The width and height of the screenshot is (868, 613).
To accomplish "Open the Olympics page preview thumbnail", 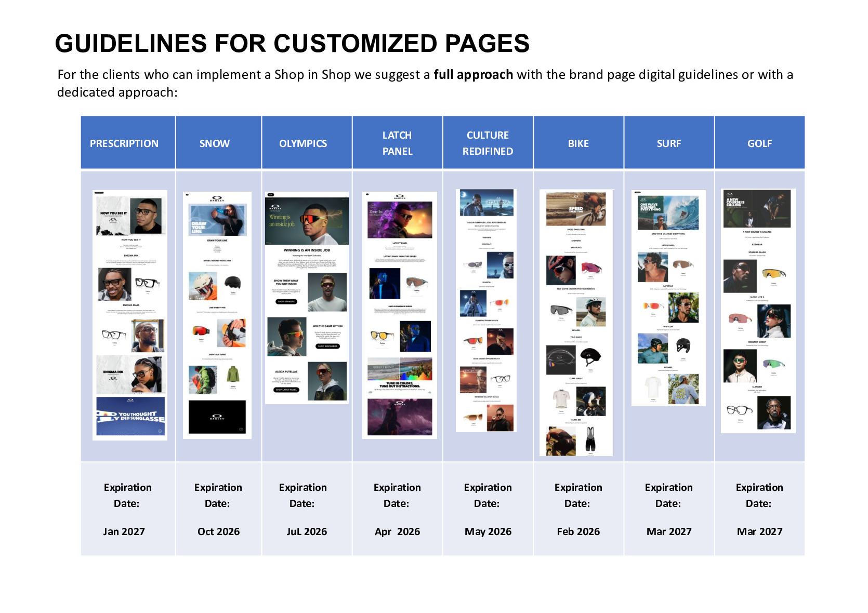I will click(307, 298).
